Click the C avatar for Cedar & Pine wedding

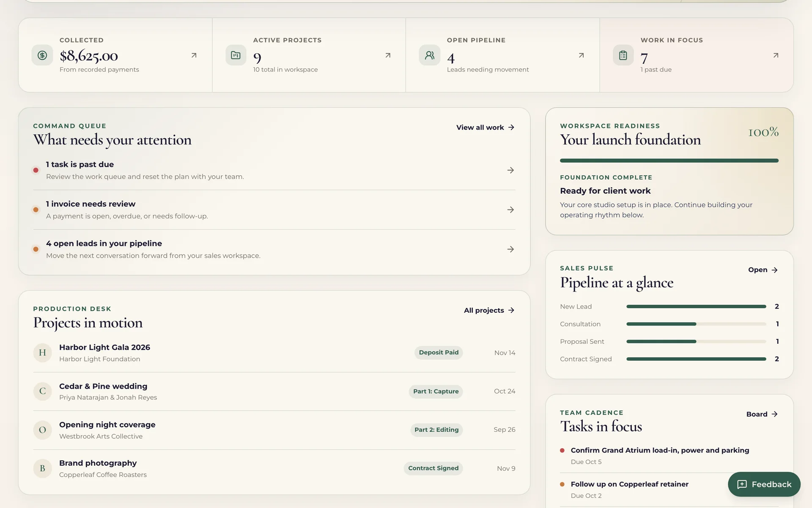pos(43,391)
